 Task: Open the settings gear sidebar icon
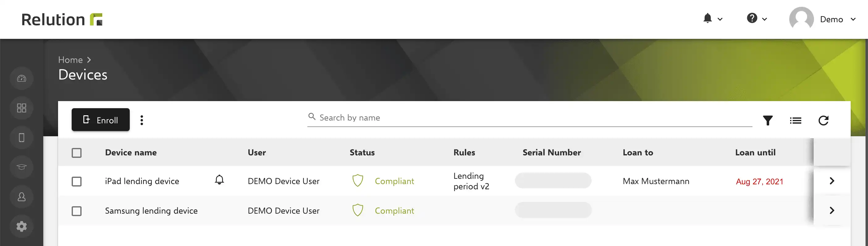tap(22, 226)
